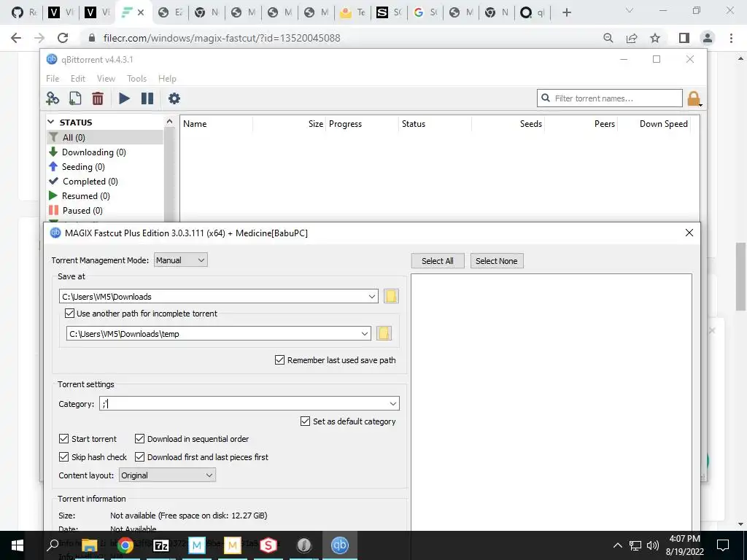This screenshot has height=560, width=747.
Task: Toggle Download first and last pieces first
Action: pyautogui.click(x=139, y=456)
